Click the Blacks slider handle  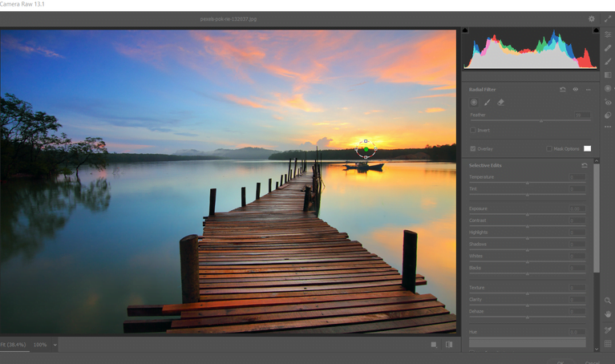(527, 273)
